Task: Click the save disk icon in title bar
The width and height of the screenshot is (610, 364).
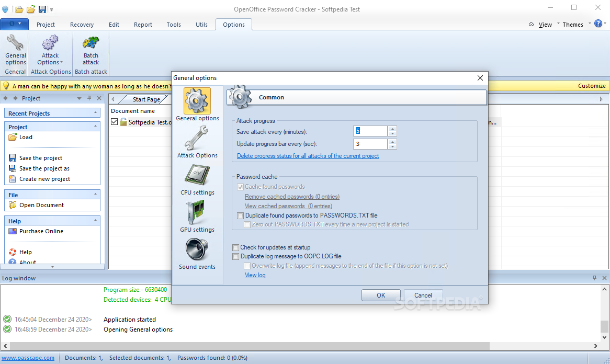Action: tap(42, 9)
